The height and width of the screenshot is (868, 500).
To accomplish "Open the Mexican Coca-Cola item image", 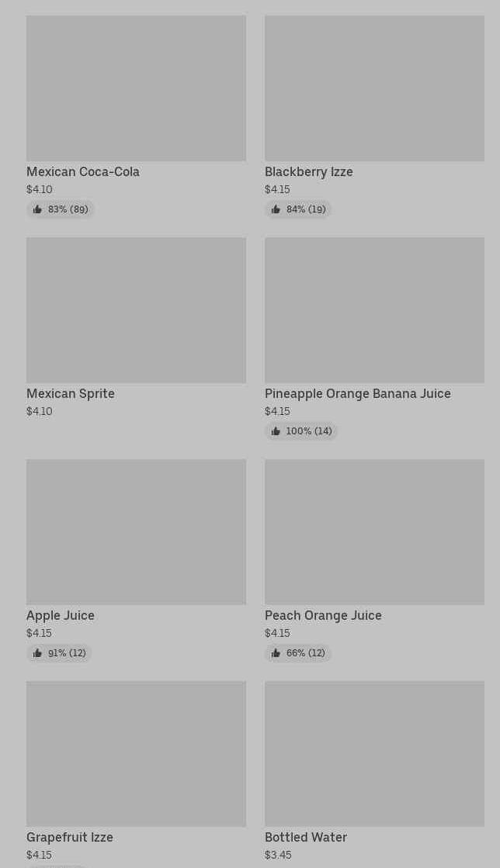I will pos(136,88).
